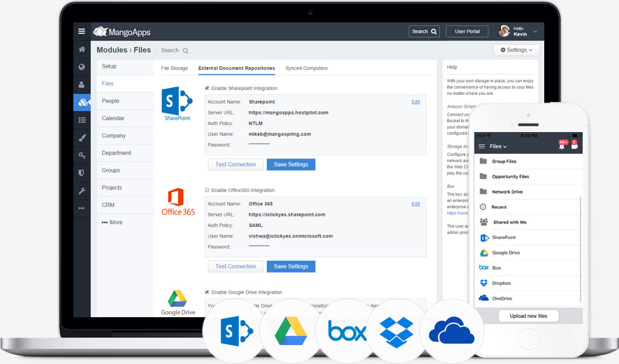Open Dropbox entry on phone list
Screen dimensions: 619x364
coord(528,283)
